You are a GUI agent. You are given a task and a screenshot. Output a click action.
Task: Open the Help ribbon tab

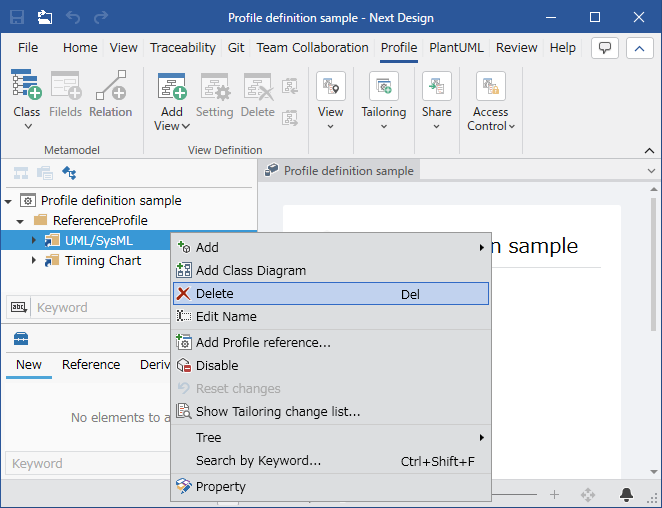click(562, 47)
